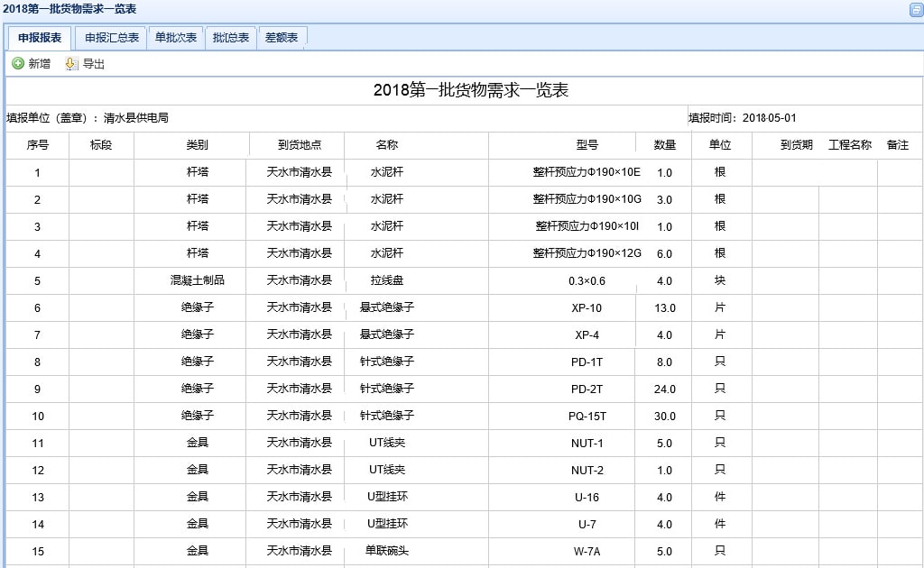Click the 单位 column header
Screen dimensions: 924x568
coord(719,145)
